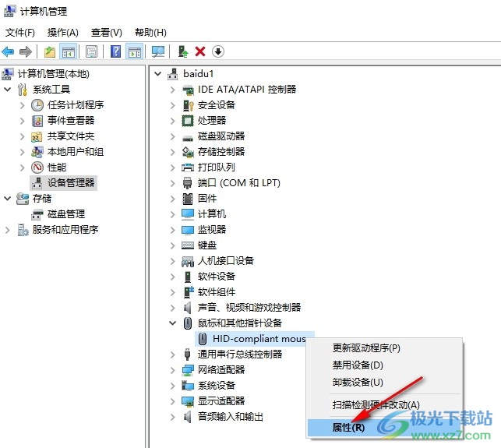501x448 pixels.
Task: Open the 帮助(H) menu
Action: click(150, 32)
